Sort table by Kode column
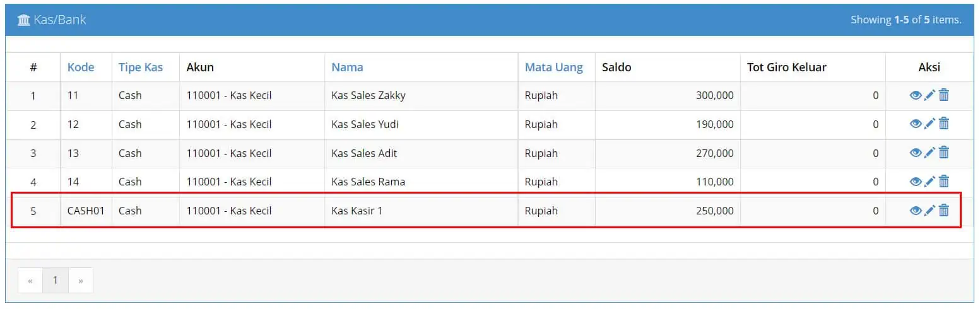 point(81,67)
